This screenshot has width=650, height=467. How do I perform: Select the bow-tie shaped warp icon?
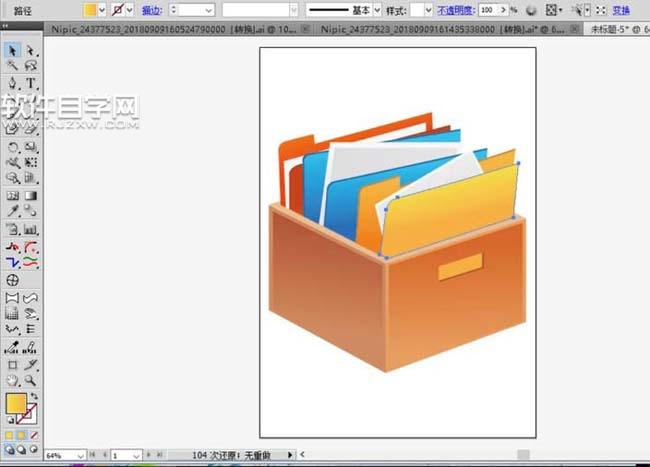point(12,298)
